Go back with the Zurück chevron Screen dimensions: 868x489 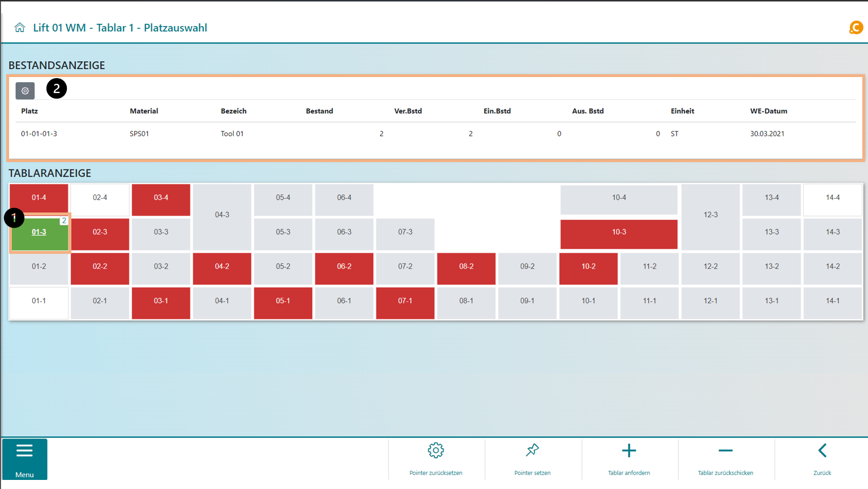[x=822, y=451]
